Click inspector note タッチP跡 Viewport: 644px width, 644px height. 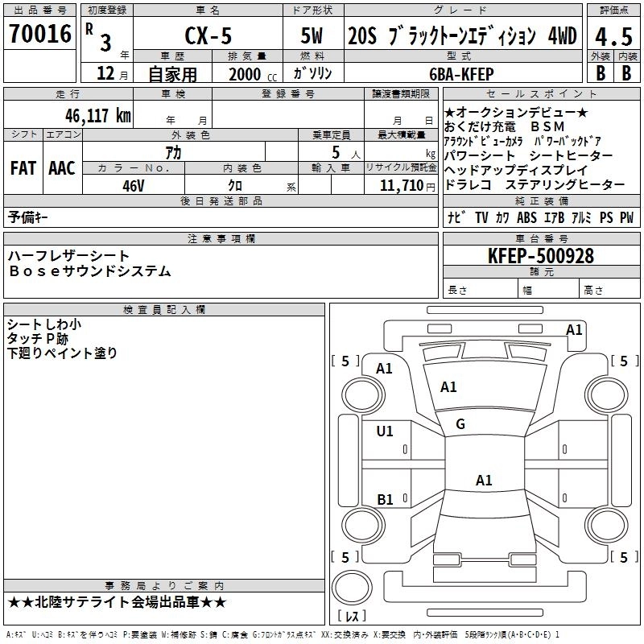(37, 339)
